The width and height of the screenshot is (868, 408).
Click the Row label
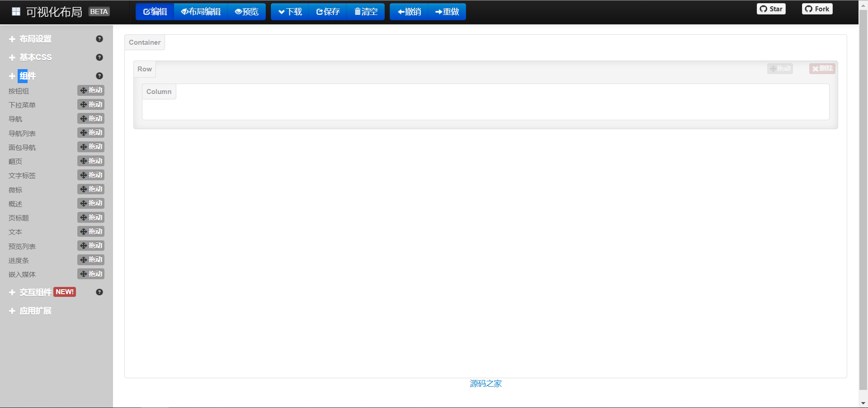tap(145, 69)
